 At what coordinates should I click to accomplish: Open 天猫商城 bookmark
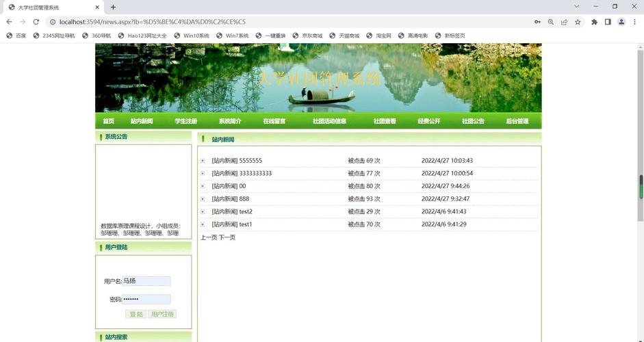344,36
